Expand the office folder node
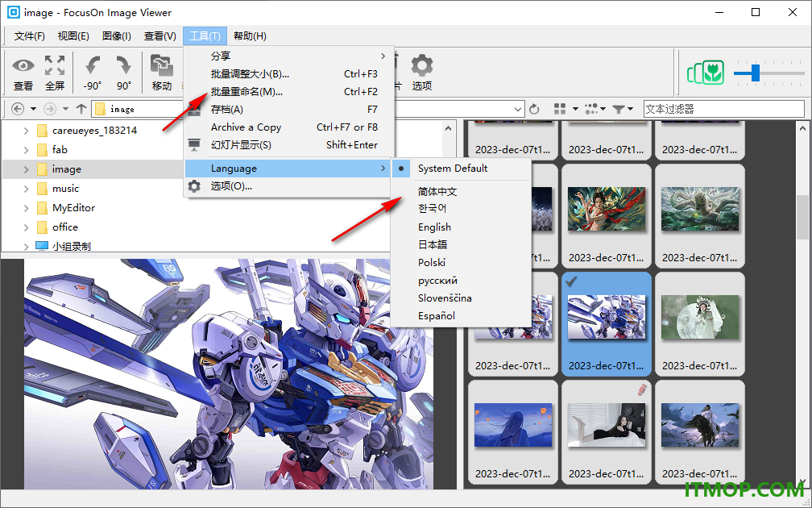Screen dimensions: 812x508 (x=26, y=227)
